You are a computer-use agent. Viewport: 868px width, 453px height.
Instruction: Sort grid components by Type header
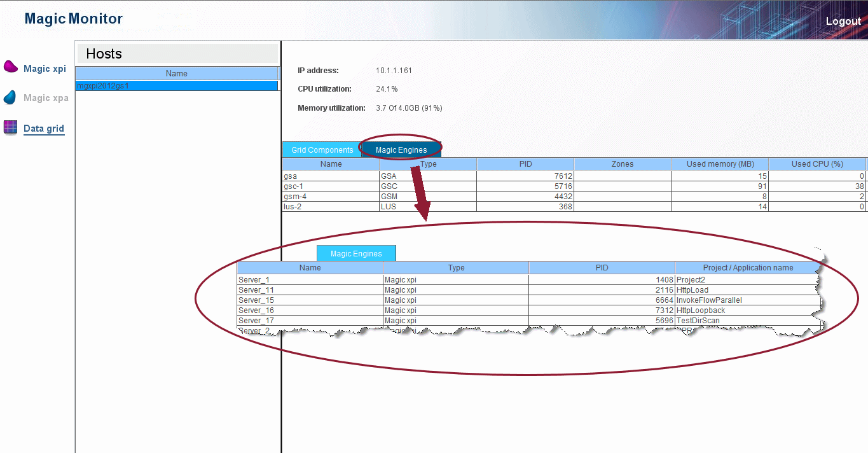(x=428, y=164)
